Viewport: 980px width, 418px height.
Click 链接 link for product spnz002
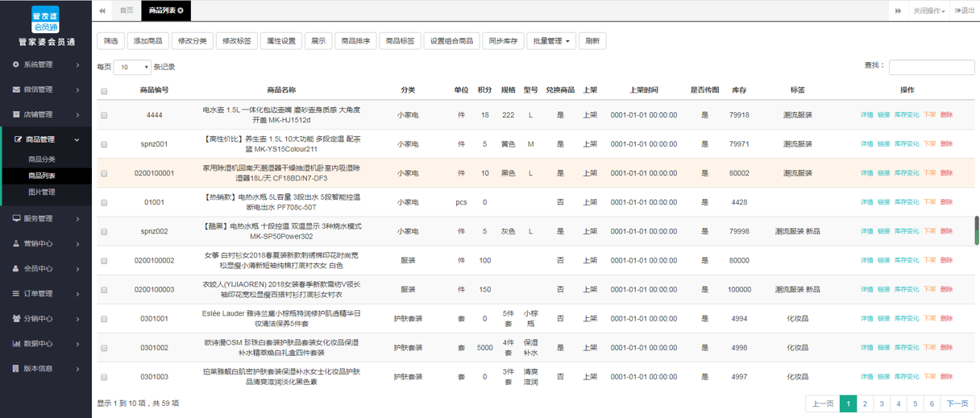[884, 231]
